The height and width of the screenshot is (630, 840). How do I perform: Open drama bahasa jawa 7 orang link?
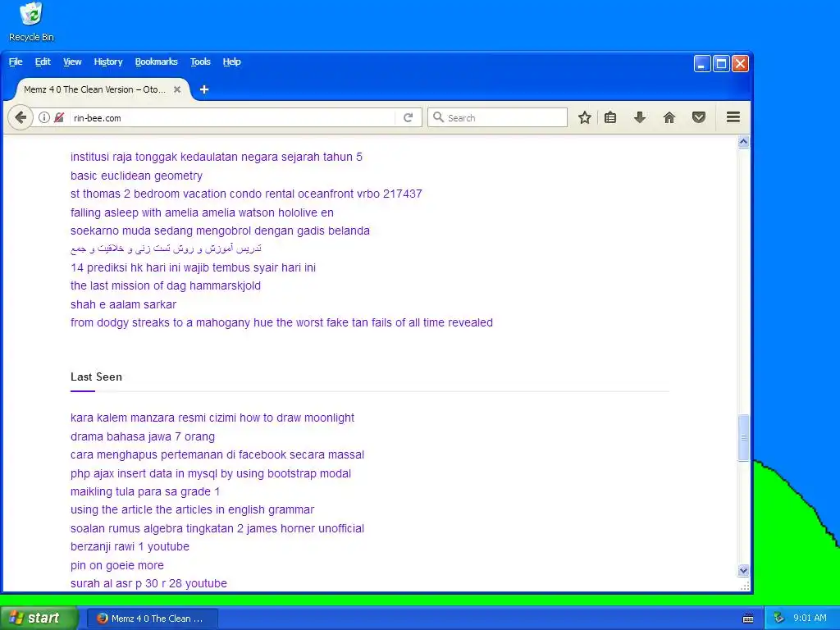point(143,436)
